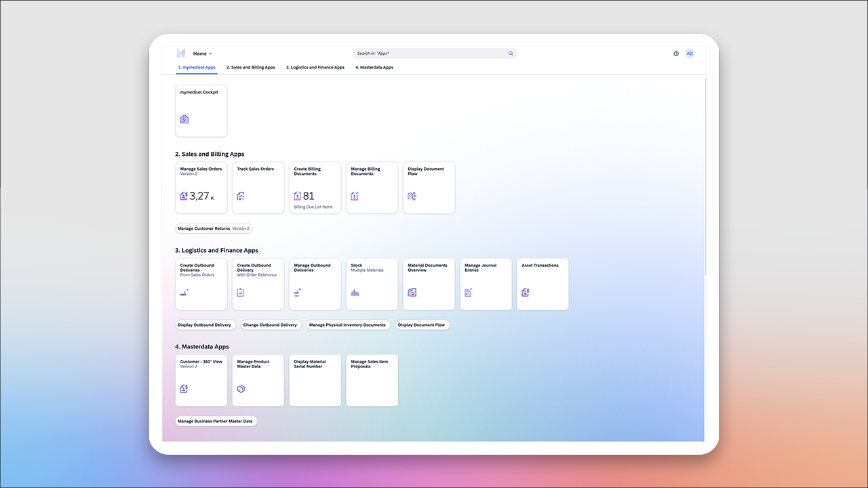Viewport: 868px width, 488px height.
Task: Switch to the 3. Logistics and Finance Apps tab
Action: (x=315, y=68)
